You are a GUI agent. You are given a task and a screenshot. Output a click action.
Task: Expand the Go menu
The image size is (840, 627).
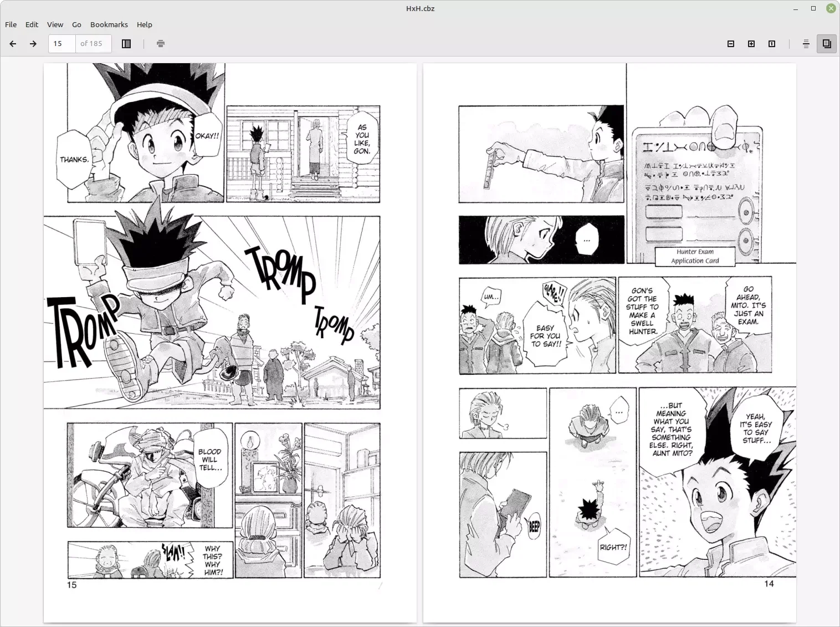click(x=76, y=24)
